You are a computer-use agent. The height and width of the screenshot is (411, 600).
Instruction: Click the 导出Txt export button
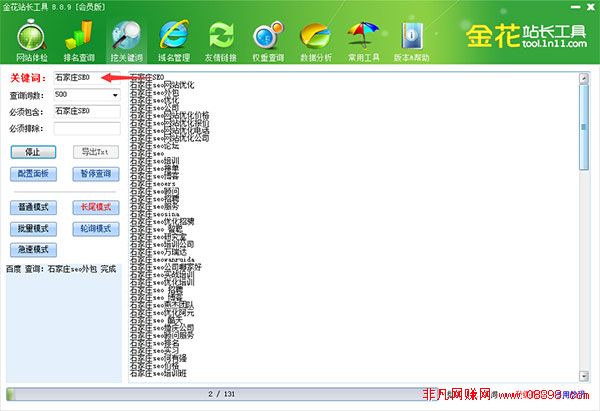[96, 152]
